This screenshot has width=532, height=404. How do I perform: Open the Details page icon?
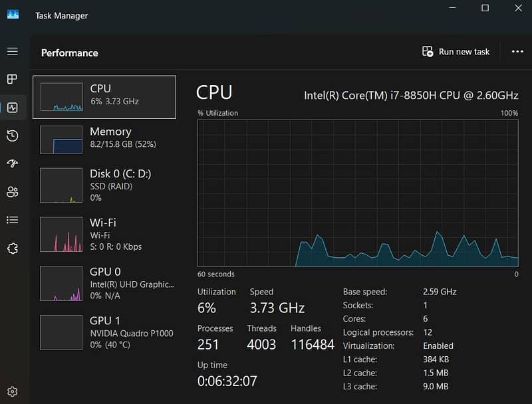pyautogui.click(x=13, y=220)
